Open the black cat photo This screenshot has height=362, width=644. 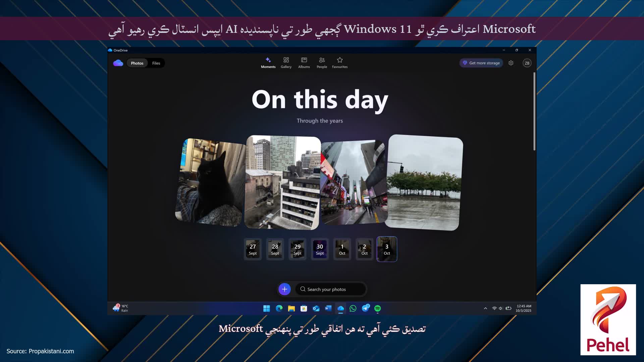(211, 182)
